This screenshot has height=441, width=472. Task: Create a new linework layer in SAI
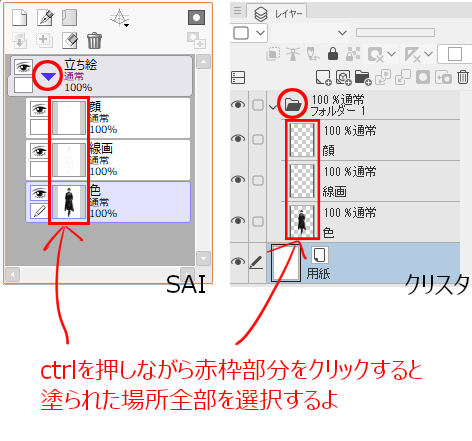click(45, 17)
